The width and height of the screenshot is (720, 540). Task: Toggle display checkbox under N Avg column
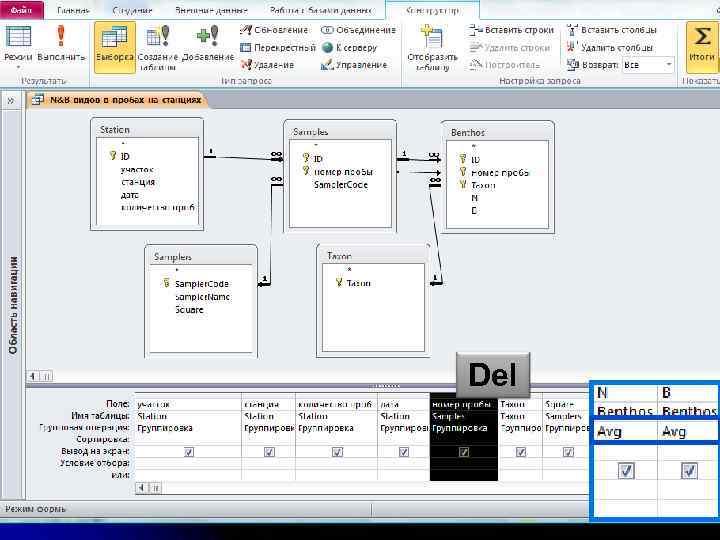[626, 471]
